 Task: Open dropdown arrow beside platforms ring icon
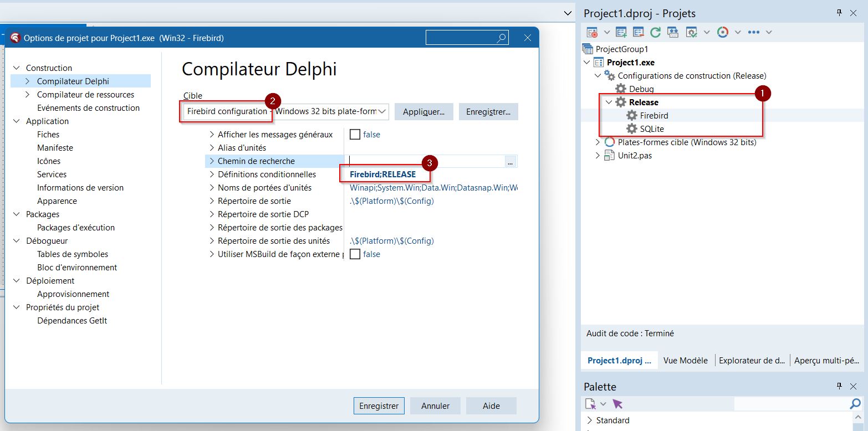[738, 32]
